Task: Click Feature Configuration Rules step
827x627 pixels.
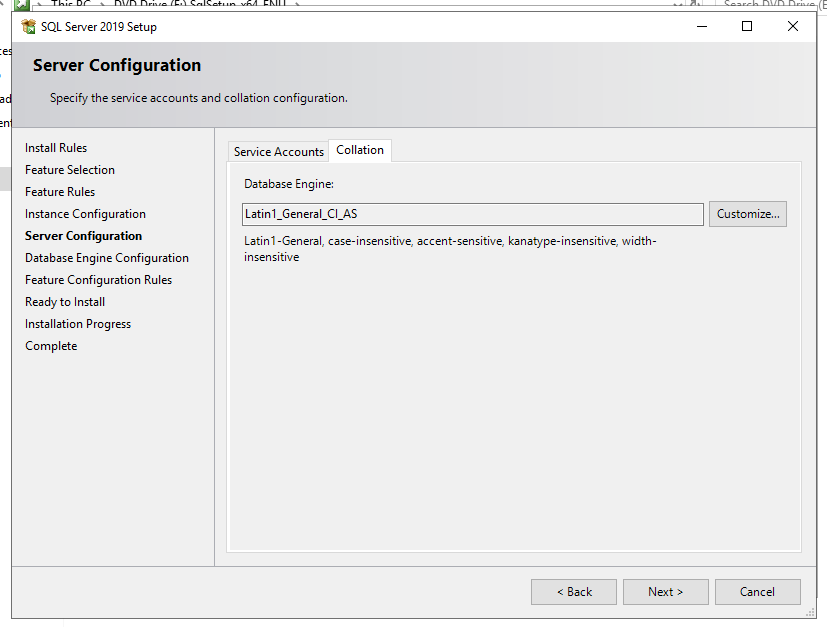Action: pos(99,280)
